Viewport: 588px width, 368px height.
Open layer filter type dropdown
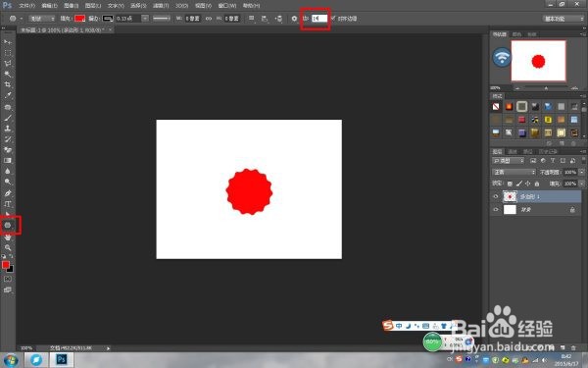[508, 161]
